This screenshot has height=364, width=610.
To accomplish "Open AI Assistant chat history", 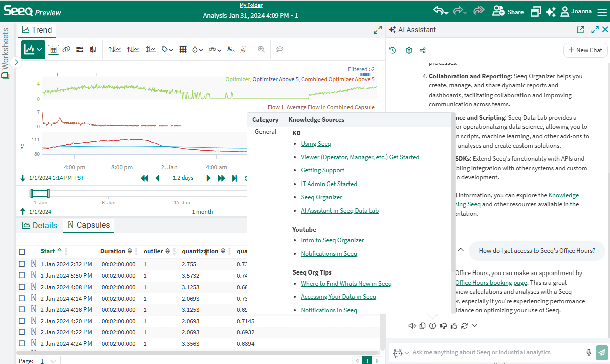I will point(393,50).
